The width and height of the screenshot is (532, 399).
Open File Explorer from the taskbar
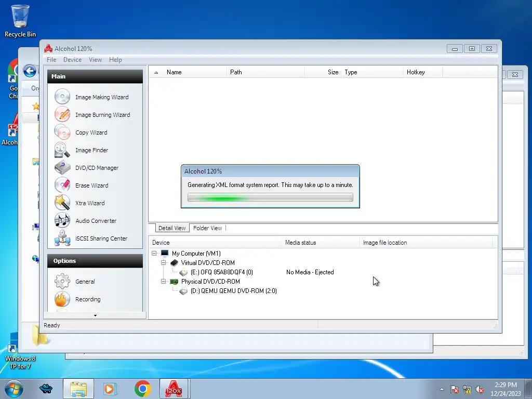point(78,389)
